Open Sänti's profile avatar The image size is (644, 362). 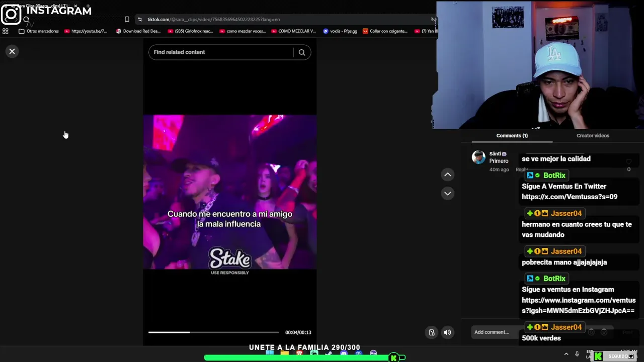tap(478, 157)
